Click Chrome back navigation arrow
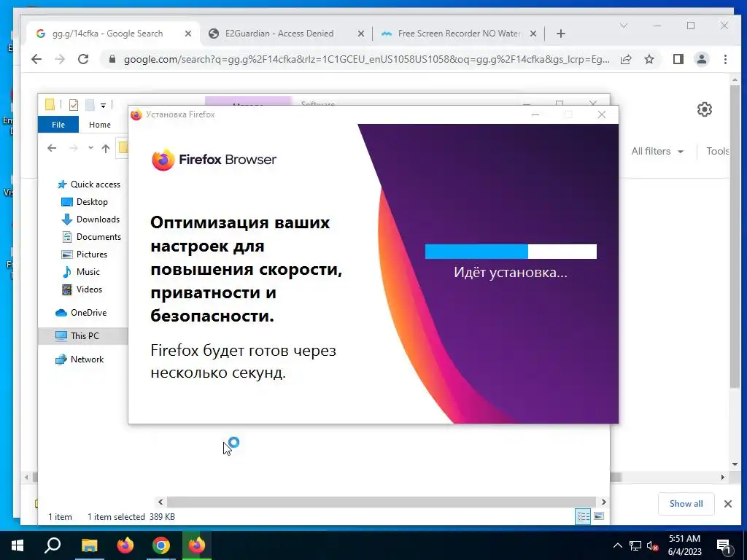 (x=36, y=59)
